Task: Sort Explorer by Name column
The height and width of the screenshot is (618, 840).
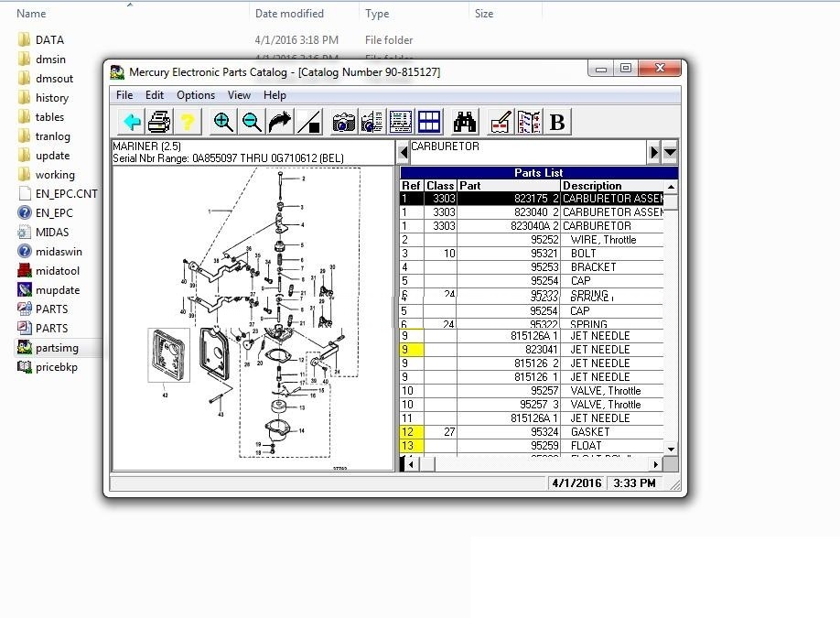Action: 31,14
